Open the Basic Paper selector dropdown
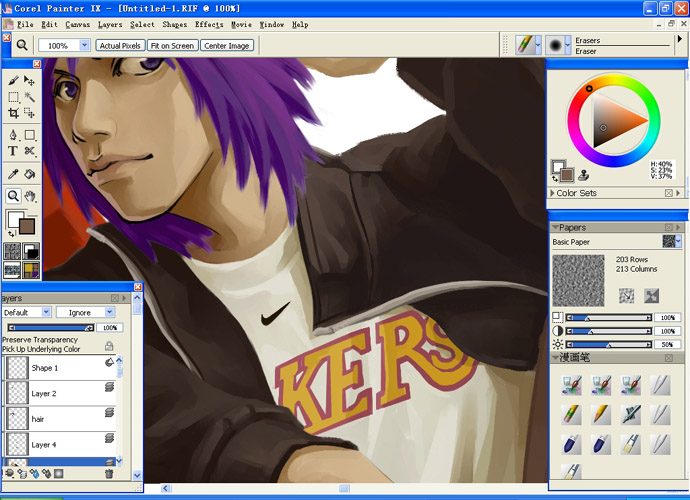This screenshot has width=690, height=500. (678, 241)
